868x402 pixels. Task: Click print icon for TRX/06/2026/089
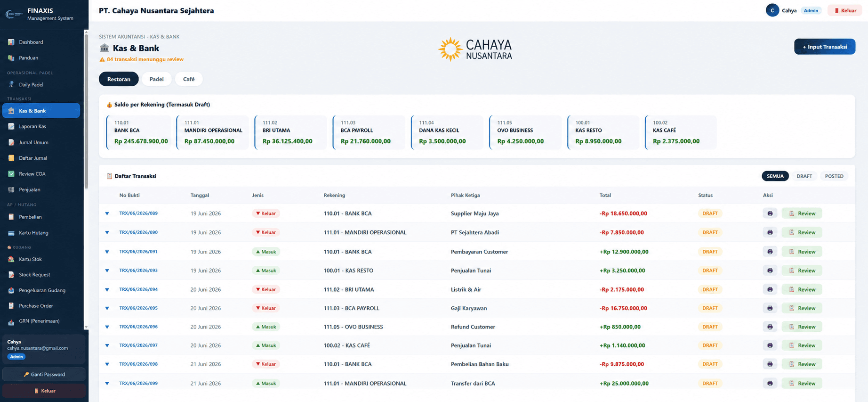click(x=770, y=213)
